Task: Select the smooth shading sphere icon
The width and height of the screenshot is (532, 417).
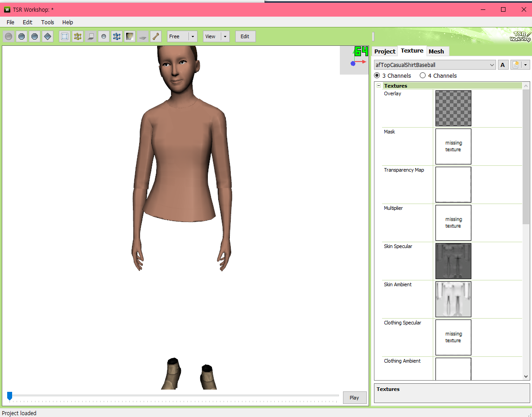Action: coord(8,36)
